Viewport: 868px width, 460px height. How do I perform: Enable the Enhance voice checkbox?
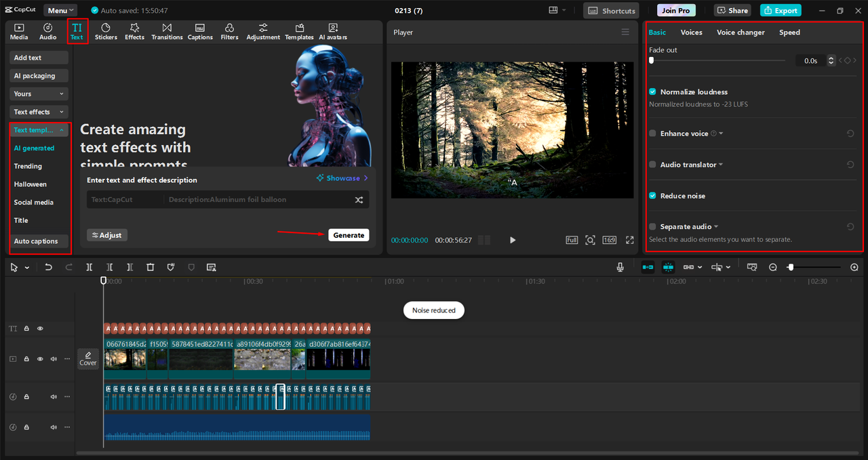pyautogui.click(x=652, y=133)
